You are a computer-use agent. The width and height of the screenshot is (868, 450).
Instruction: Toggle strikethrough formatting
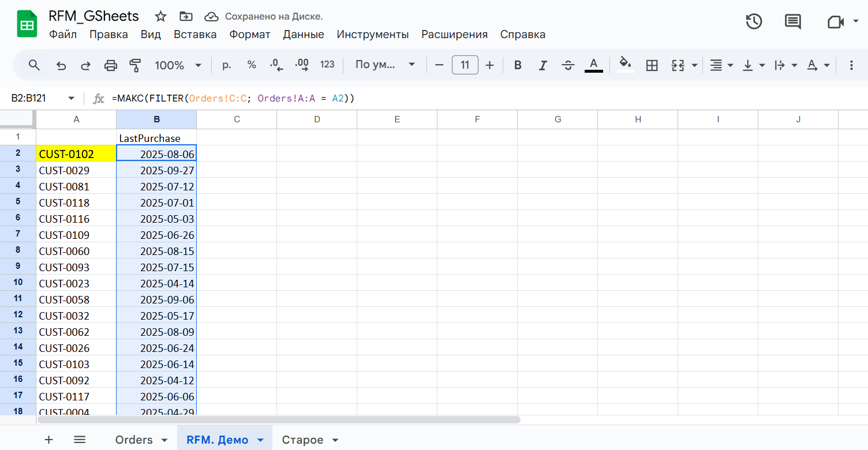click(x=568, y=65)
